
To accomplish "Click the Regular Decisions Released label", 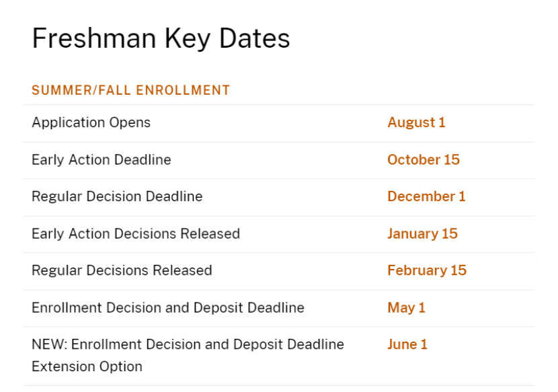I will tap(121, 270).
